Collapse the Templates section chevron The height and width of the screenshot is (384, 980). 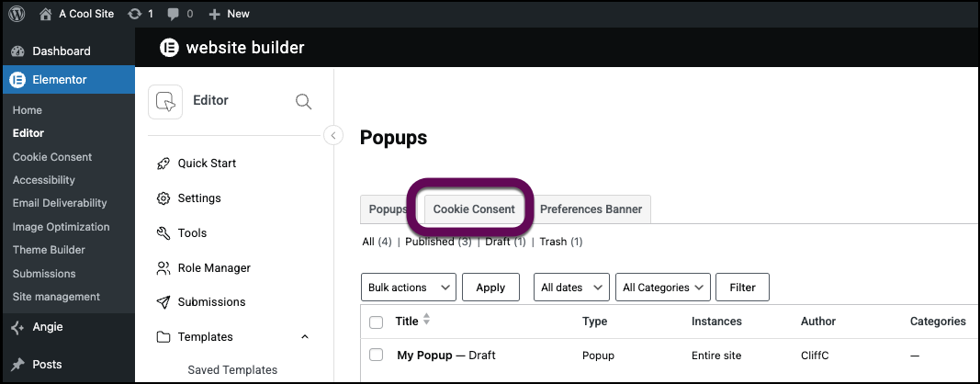pos(305,337)
